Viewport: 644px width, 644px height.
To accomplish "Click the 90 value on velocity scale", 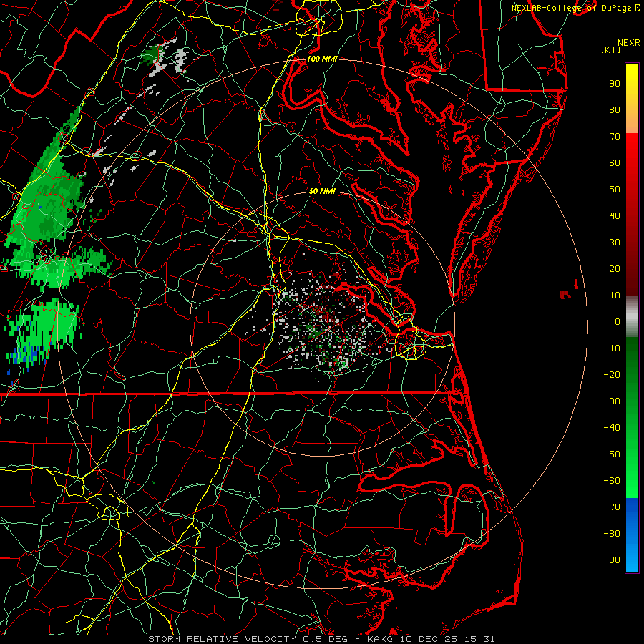I will click(x=615, y=84).
